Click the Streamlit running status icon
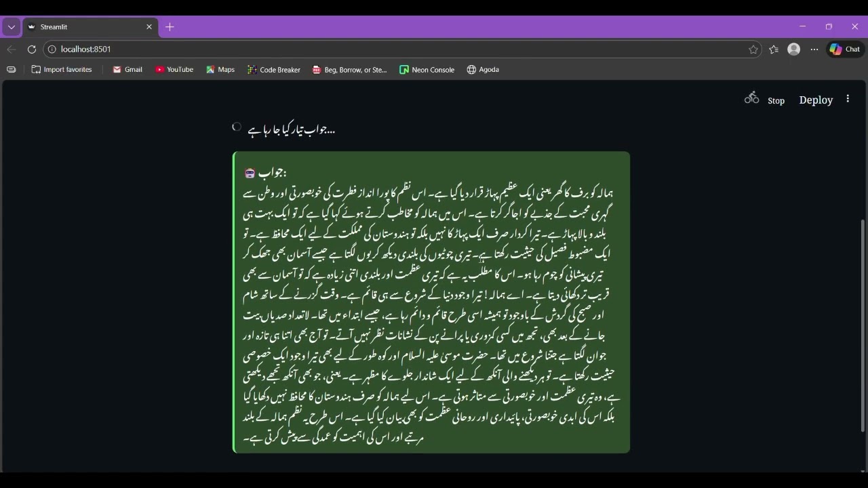This screenshot has width=868, height=488. [751, 98]
